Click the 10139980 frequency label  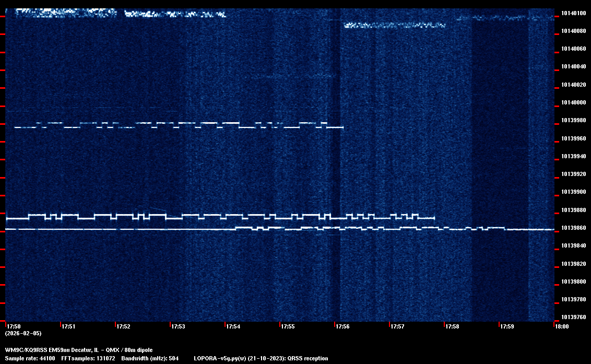coord(573,121)
